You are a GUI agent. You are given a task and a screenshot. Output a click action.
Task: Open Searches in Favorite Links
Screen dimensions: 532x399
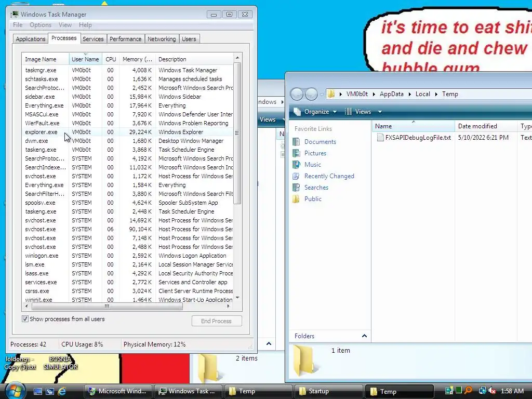click(316, 187)
